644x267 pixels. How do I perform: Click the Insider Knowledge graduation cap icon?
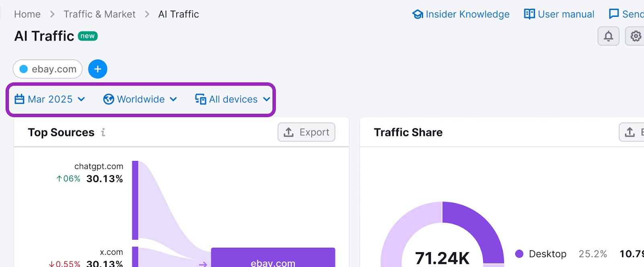418,14
